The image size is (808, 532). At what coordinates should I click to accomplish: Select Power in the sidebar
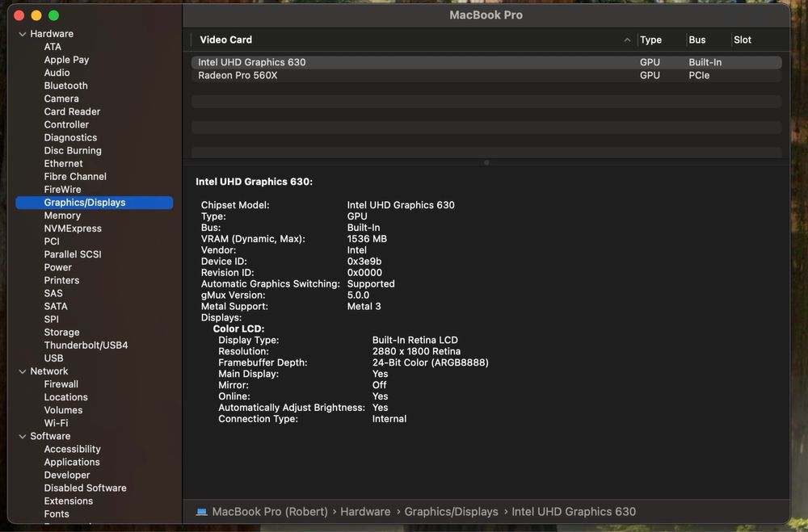[57, 267]
